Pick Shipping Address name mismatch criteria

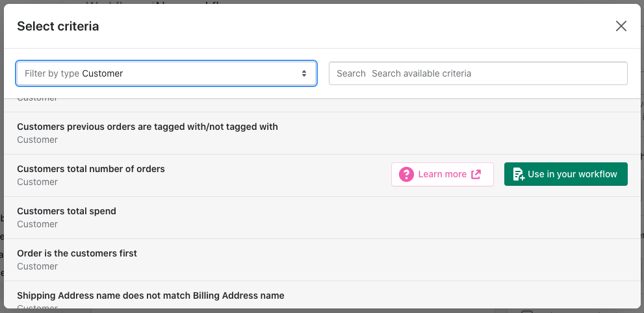point(322,295)
